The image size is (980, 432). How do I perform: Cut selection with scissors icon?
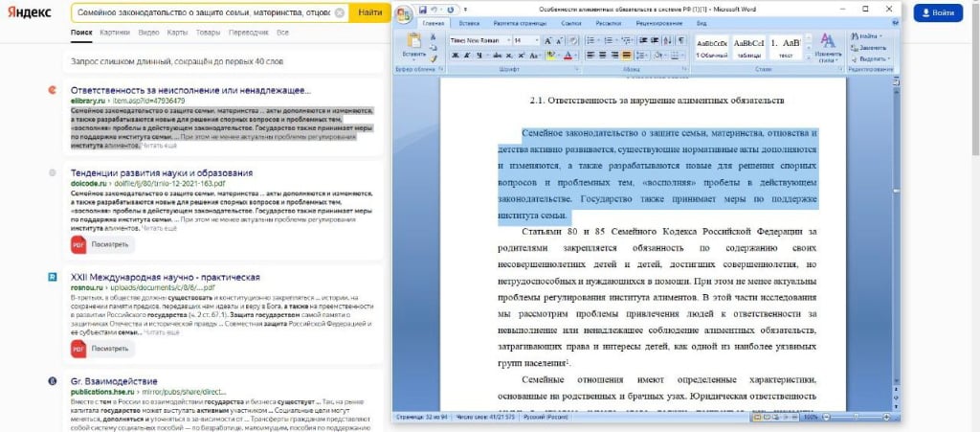[434, 37]
